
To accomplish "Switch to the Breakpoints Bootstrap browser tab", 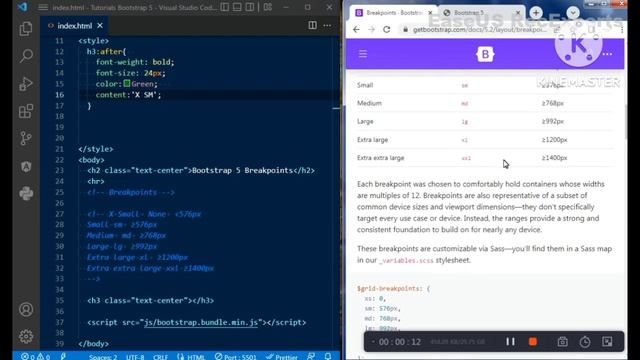I will click(393, 13).
